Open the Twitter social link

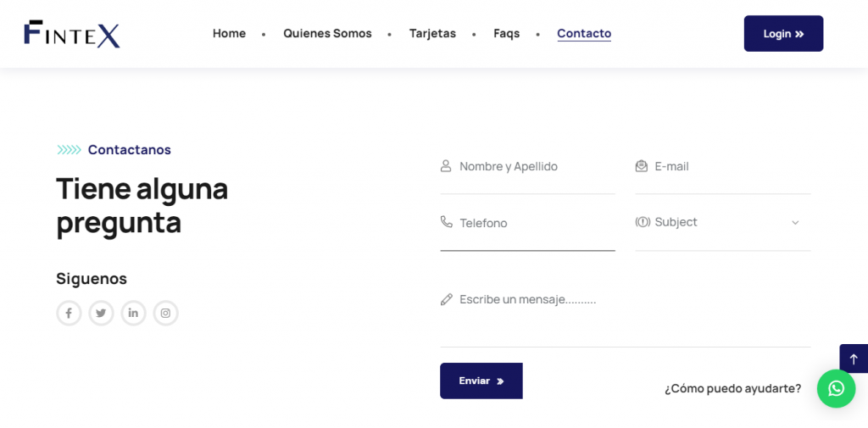coord(101,313)
